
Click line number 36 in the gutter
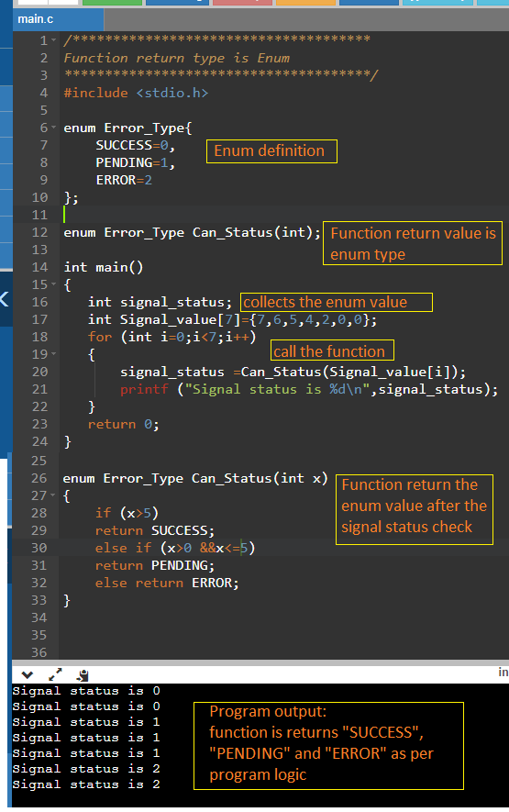pos(39,652)
